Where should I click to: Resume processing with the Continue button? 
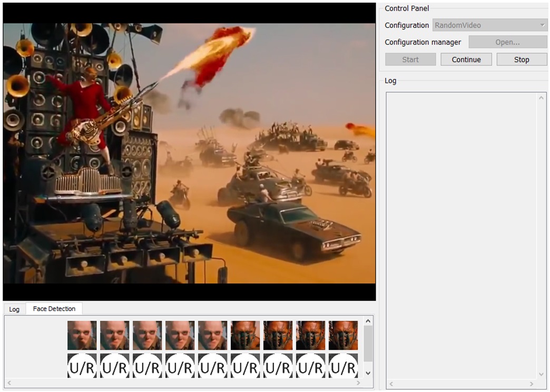pyautogui.click(x=466, y=59)
